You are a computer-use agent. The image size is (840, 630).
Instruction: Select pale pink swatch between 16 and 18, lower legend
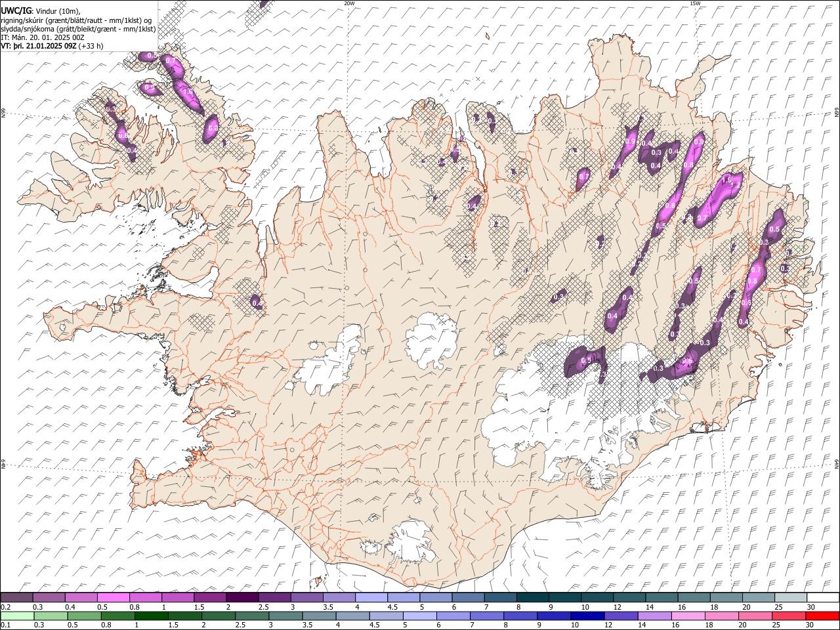[688, 616]
